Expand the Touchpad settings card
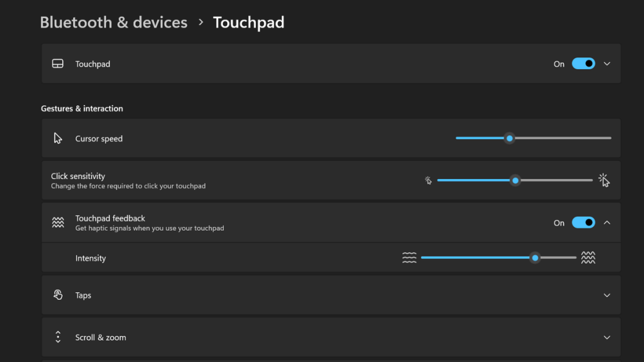The height and width of the screenshot is (362, 644). click(607, 63)
